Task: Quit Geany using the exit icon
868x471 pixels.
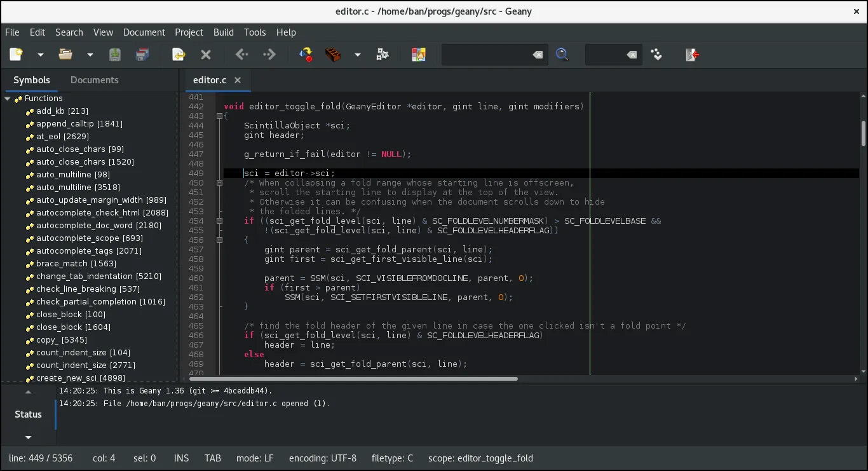Action: (x=692, y=55)
